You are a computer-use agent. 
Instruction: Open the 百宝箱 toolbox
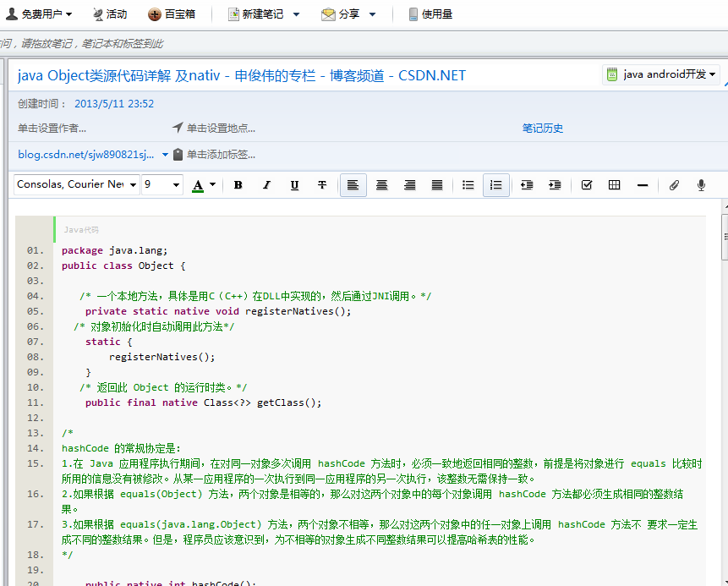point(172,14)
